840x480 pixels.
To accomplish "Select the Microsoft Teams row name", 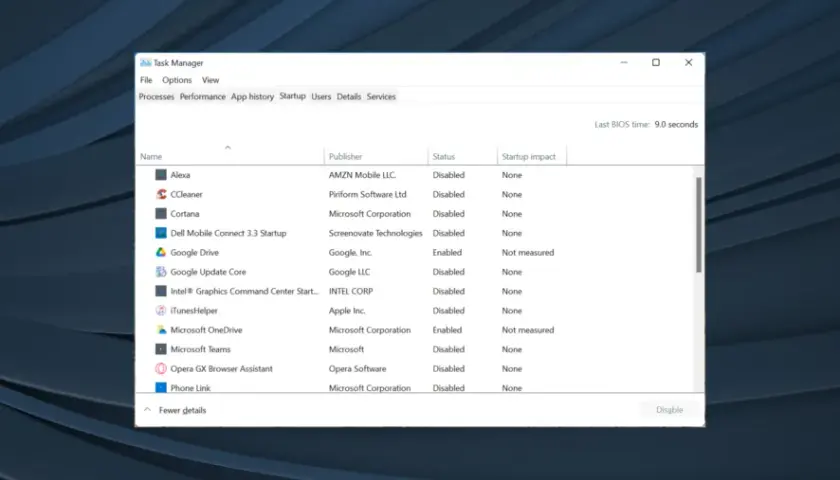I will 200,349.
